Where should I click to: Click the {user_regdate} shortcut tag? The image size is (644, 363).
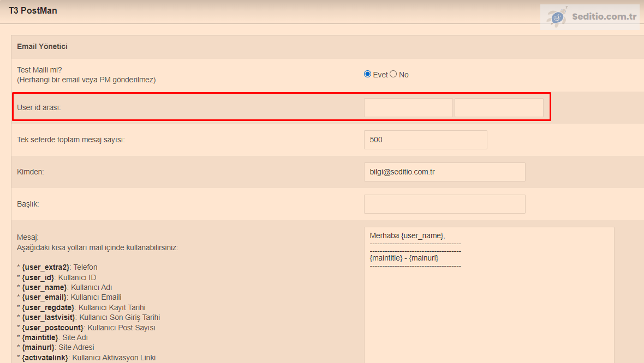pyautogui.click(x=48, y=307)
